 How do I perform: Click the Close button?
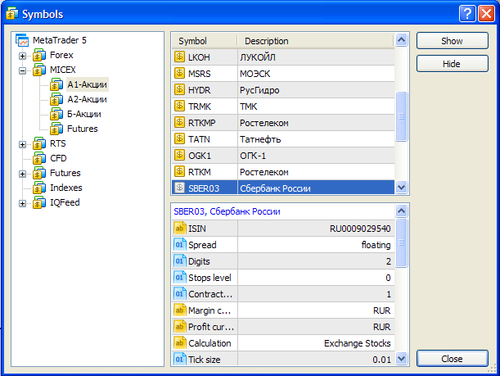click(452, 359)
